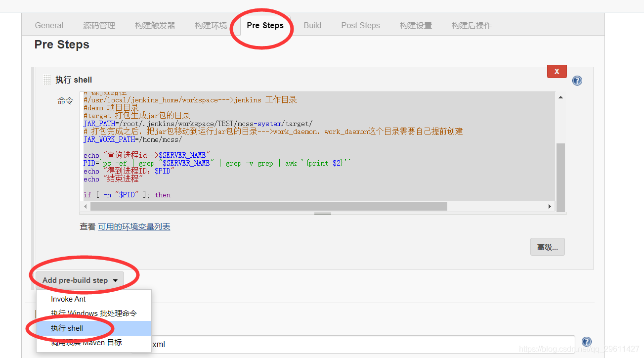Click the Pre Steps section heading
644x358 pixels.
pos(62,45)
